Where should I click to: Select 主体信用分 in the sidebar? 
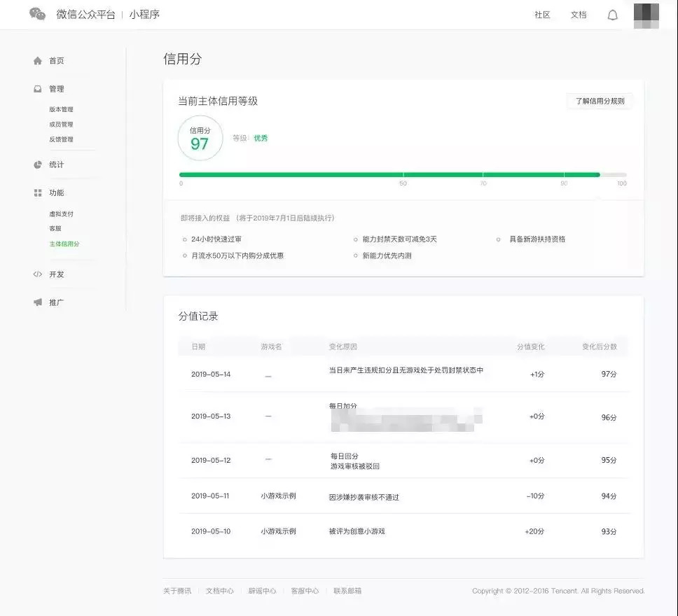click(x=64, y=244)
